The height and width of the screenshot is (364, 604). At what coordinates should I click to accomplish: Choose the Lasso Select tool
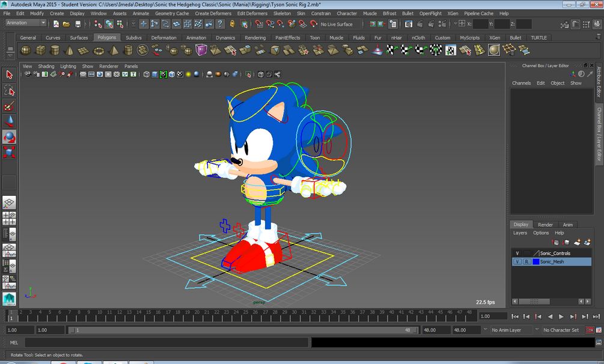pyautogui.click(x=9, y=91)
